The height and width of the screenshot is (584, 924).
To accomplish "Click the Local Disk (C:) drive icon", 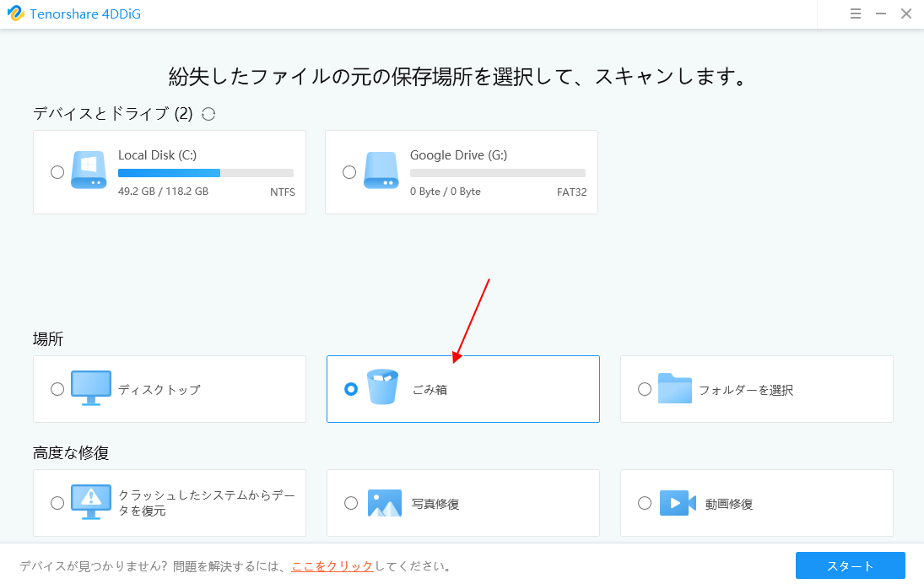I will [x=89, y=170].
